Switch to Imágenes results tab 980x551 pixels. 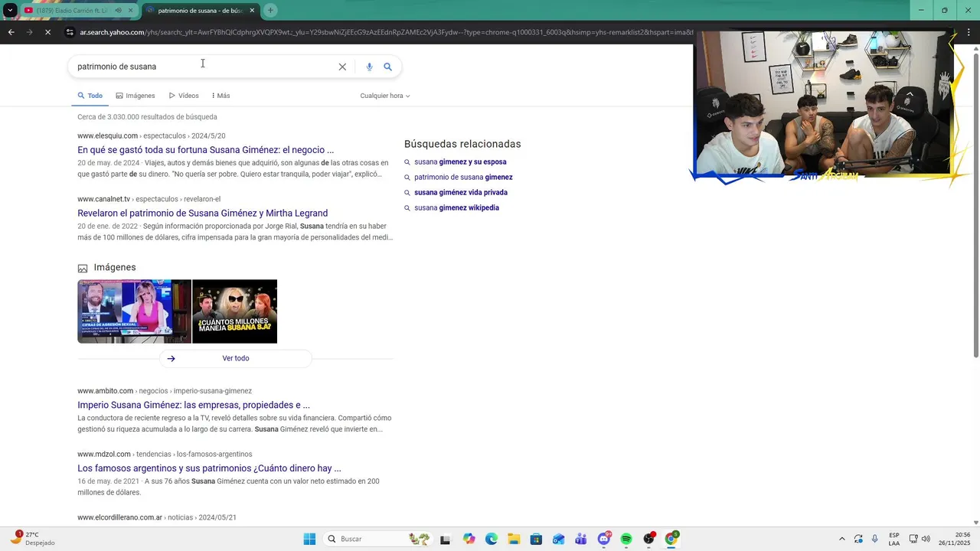click(x=136, y=96)
